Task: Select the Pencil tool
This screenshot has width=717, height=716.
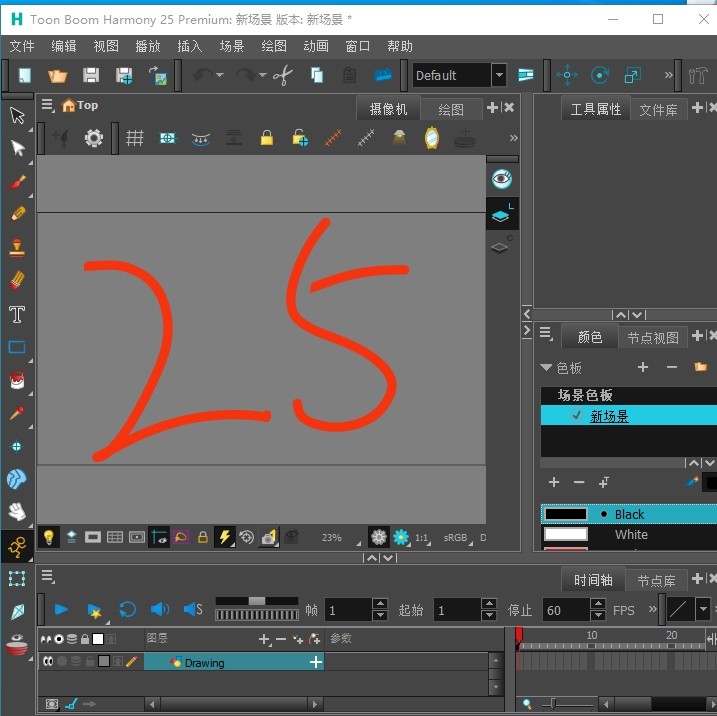Action: [17, 214]
